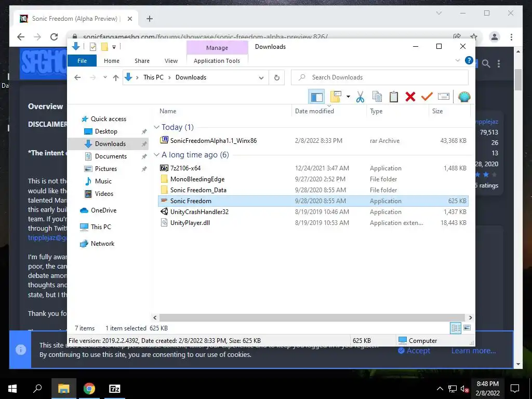Click the Explorer Help question mark icon

469,60
